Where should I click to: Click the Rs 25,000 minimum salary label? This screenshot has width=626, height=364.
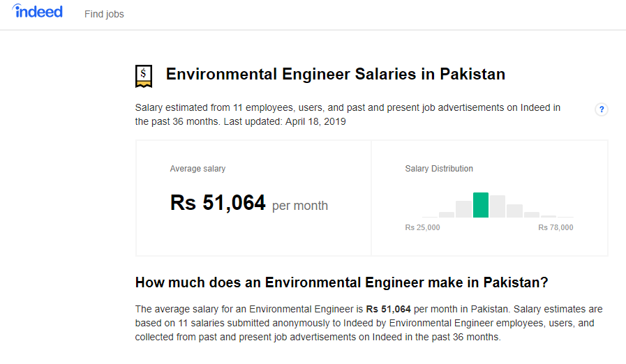(422, 227)
